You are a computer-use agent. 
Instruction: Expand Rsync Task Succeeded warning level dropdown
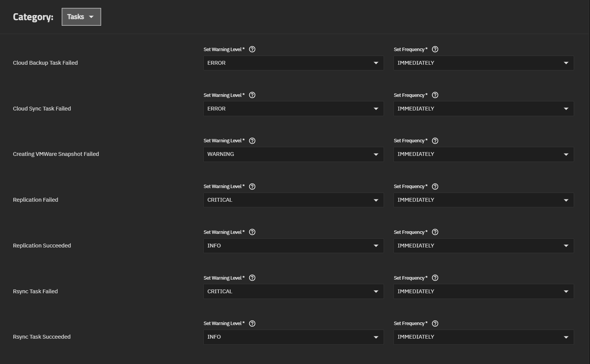point(293,337)
